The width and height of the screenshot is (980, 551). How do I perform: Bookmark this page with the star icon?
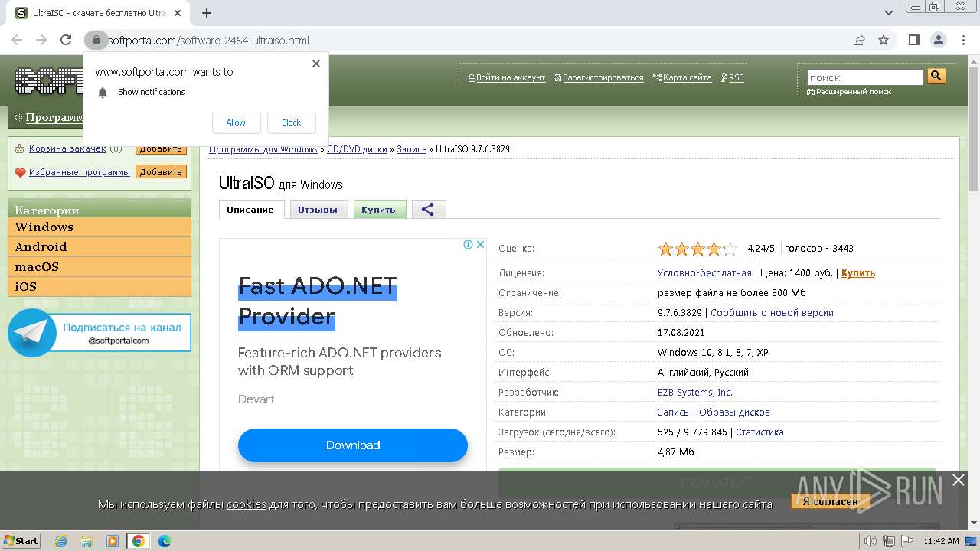(884, 40)
